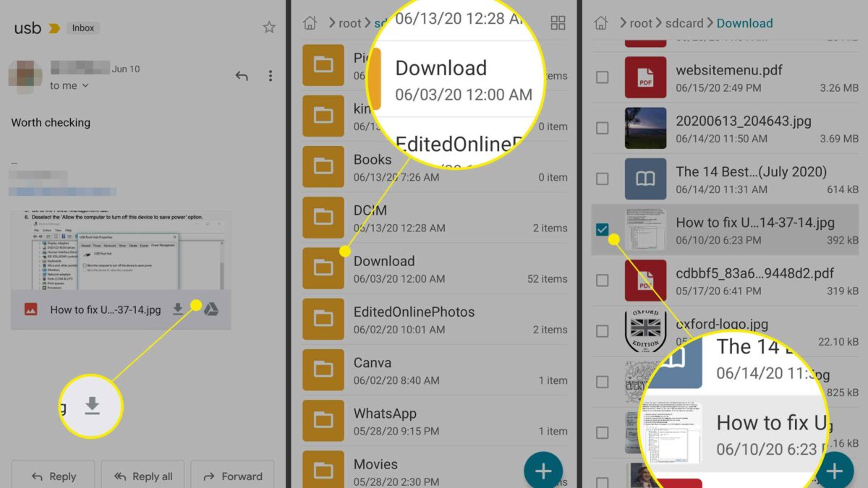Save attachment to Google Drive

210,309
